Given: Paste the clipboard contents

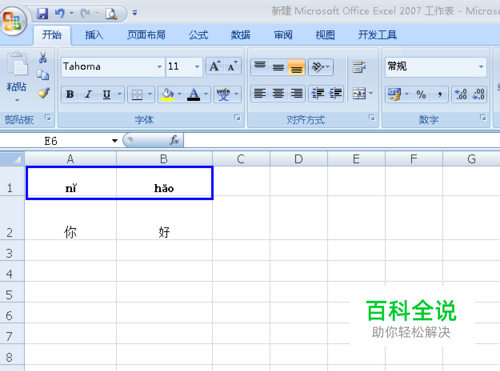Looking at the screenshot, I should pyautogui.click(x=17, y=63).
